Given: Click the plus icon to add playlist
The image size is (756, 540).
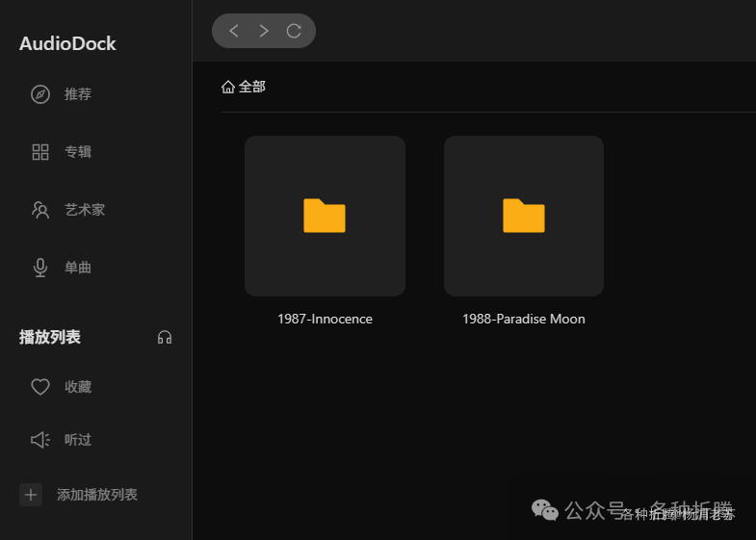Looking at the screenshot, I should [x=31, y=495].
